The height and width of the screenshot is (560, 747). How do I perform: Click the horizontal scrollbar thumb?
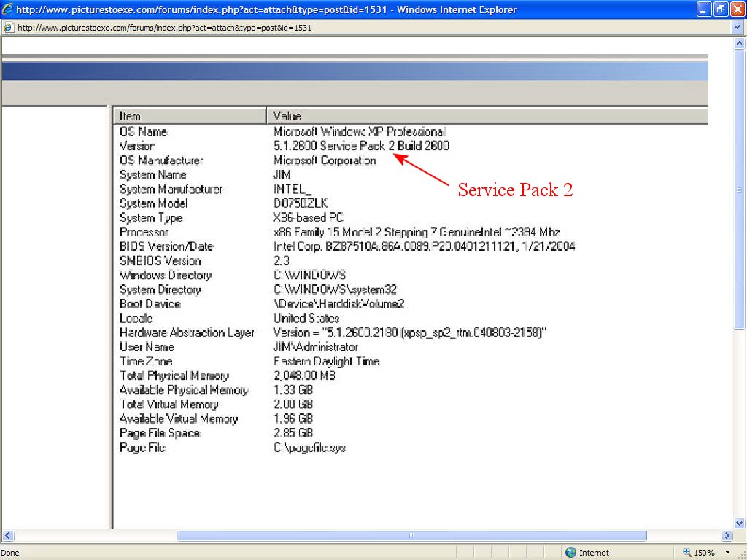(411, 535)
